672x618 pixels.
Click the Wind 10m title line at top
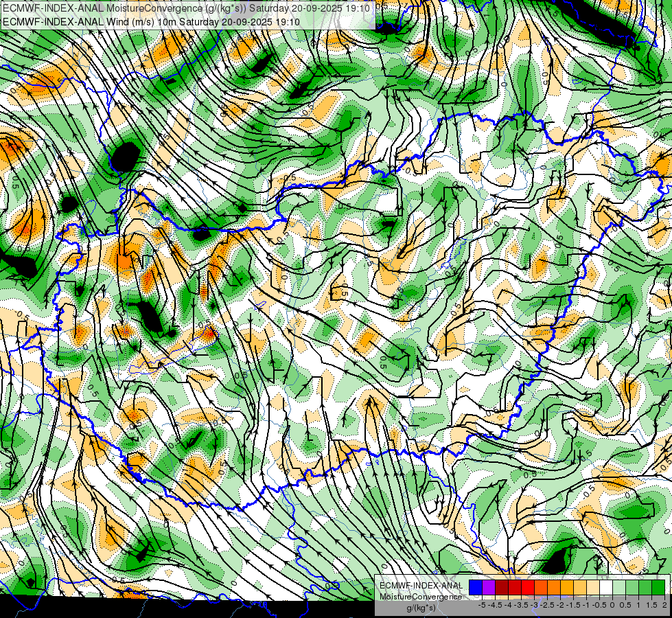point(151,21)
